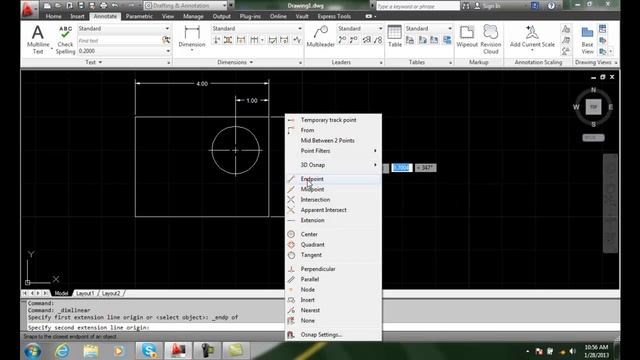Choose Endpoint from the snap menu

(333, 179)
